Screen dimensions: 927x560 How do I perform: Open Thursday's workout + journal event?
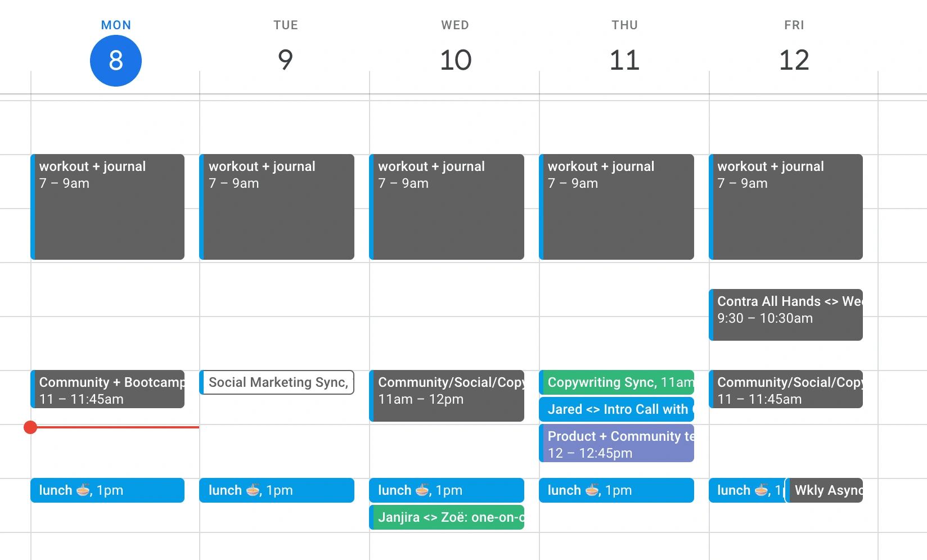pyautogui.click(x=616, y=207)
